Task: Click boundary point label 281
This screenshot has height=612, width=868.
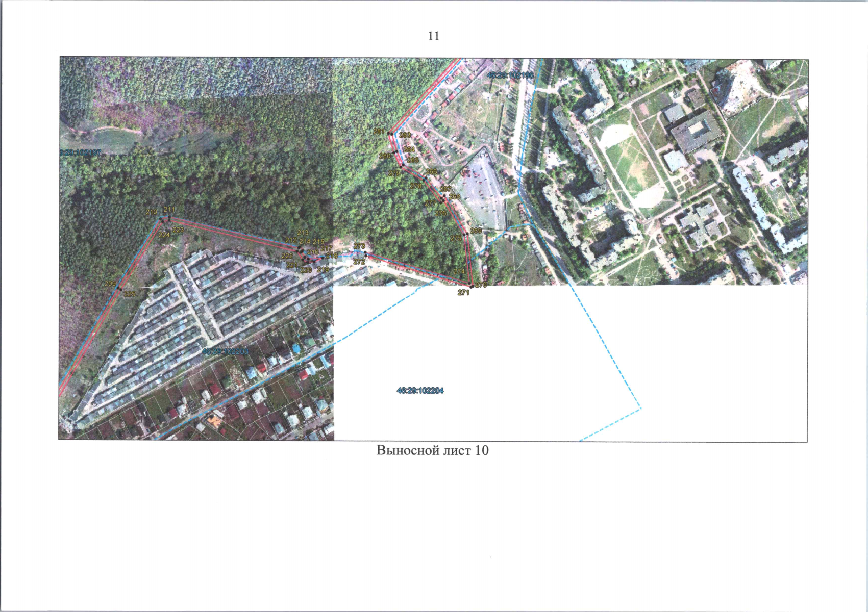Action: pos(379,131)
